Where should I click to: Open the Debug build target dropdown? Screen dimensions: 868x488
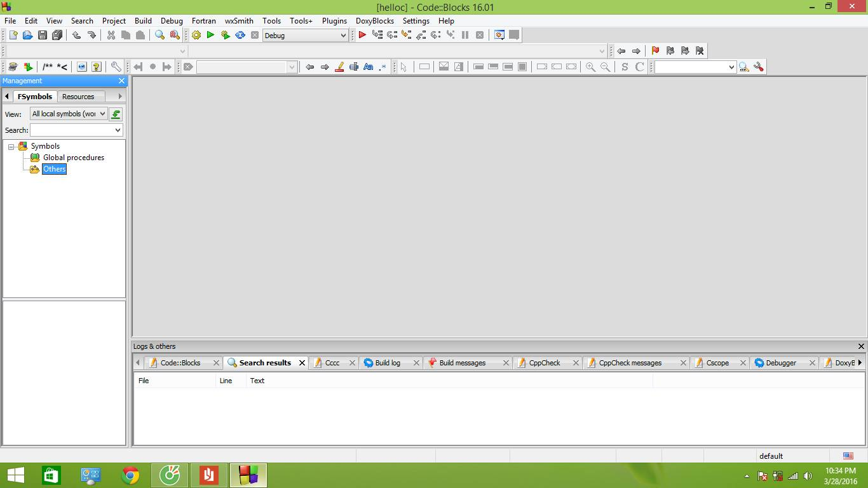[306, 36]
